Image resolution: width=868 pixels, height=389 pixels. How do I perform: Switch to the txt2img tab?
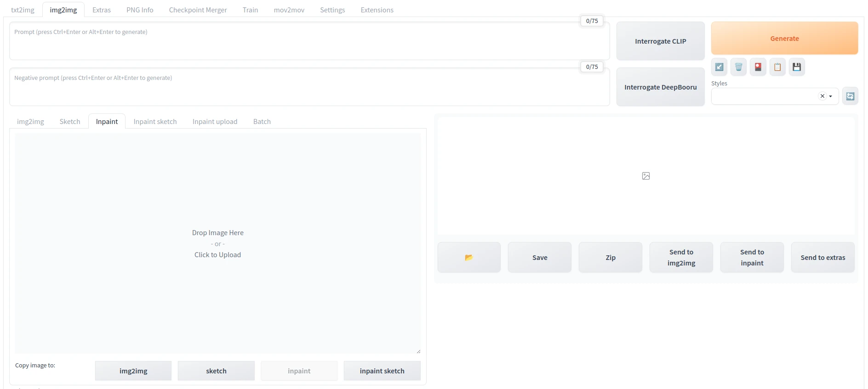[23, 10]
